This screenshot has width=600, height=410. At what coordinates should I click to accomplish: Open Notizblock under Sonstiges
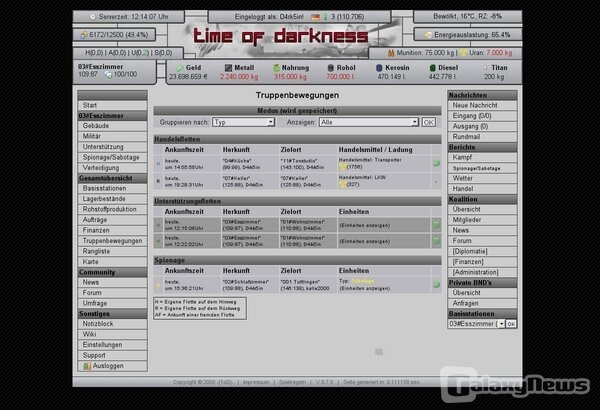click(112, 324)
